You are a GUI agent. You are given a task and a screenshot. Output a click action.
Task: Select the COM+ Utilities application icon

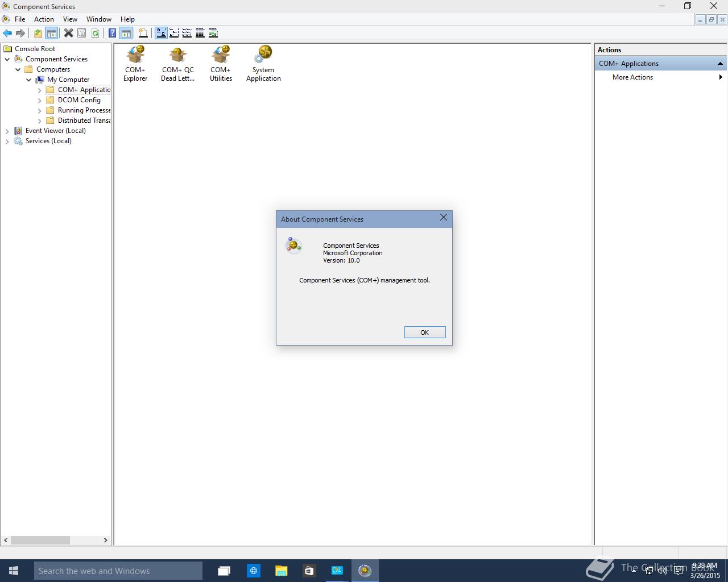[x=221, y=64]
